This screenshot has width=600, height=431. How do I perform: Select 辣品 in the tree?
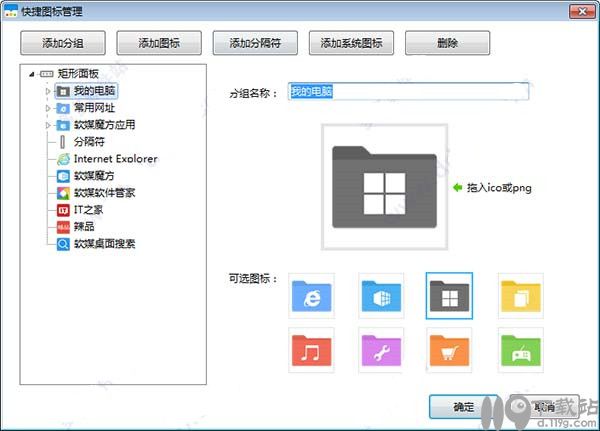pos(84,226)
